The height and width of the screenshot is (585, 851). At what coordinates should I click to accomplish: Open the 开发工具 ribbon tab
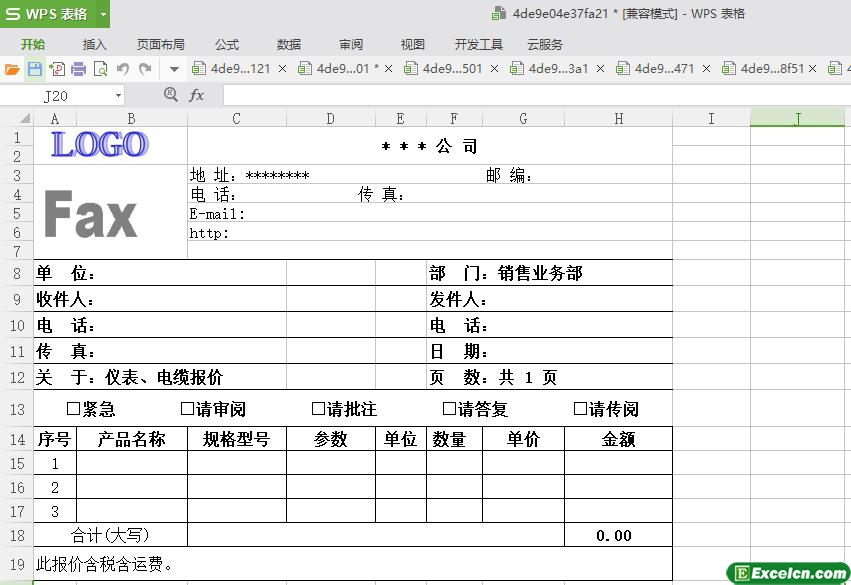[x=479, y=44]
